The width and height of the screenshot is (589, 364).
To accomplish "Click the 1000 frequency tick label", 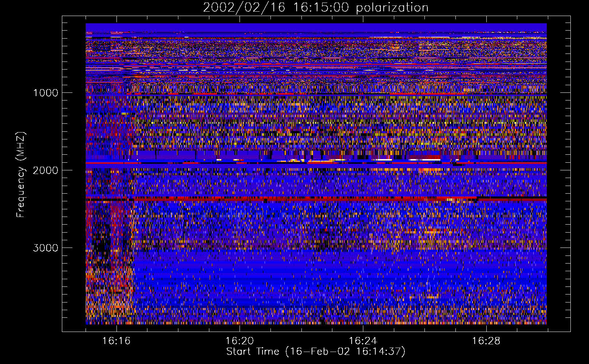I will (46, 93).
